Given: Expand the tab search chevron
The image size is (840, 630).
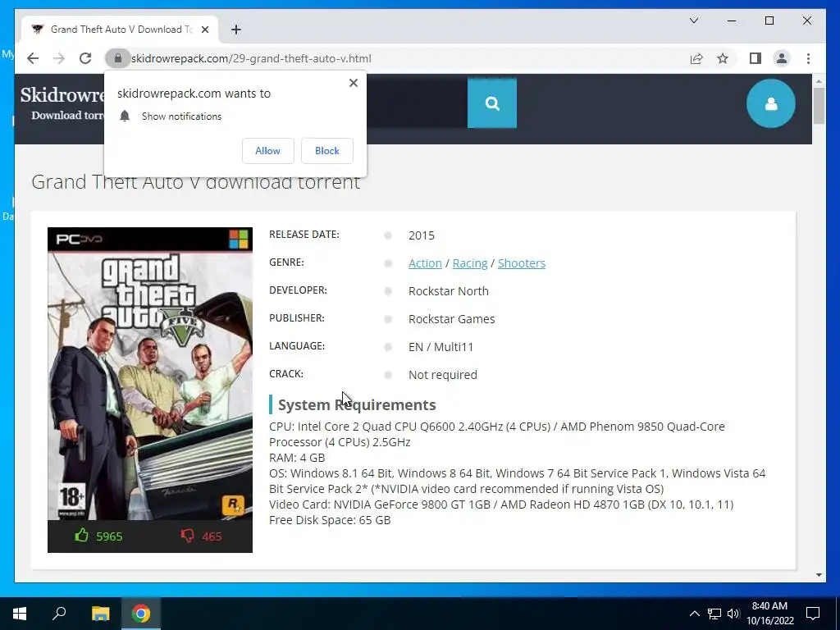Looking at the screenshot, I should [x=694, y=21].
